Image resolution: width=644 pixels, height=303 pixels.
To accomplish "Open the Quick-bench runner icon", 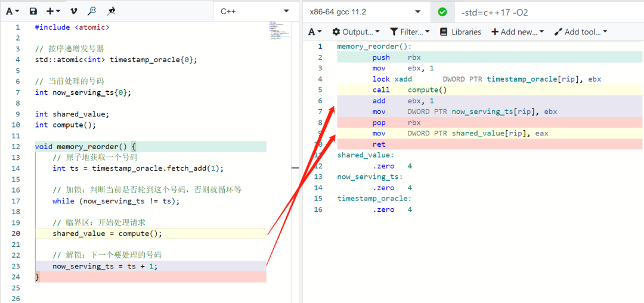I will tap(111, 11).
